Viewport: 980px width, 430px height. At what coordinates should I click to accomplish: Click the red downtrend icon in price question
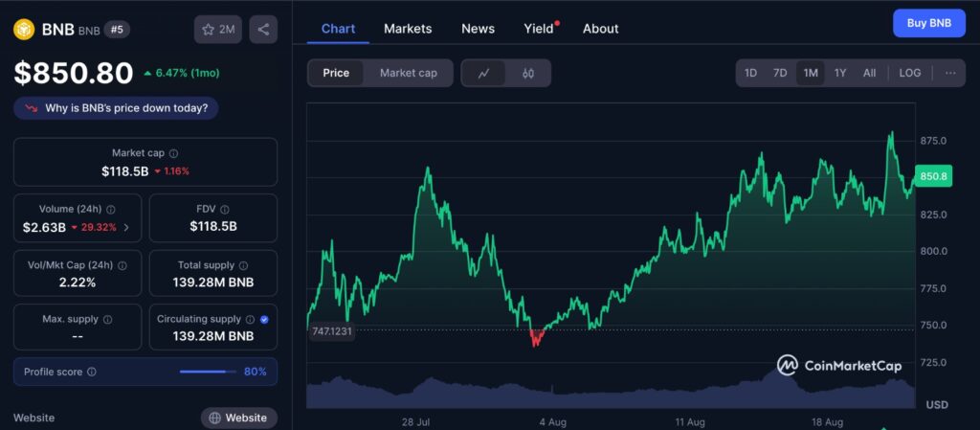point(32,108)
